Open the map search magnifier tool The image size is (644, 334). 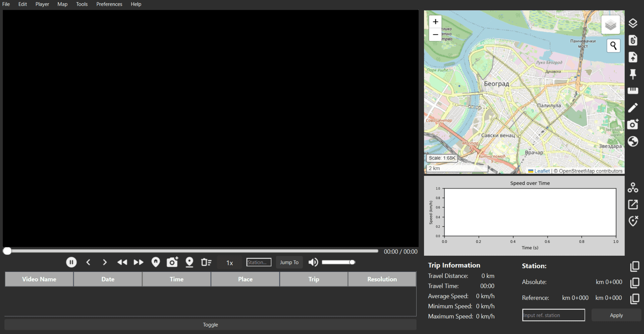coord(613,46)
